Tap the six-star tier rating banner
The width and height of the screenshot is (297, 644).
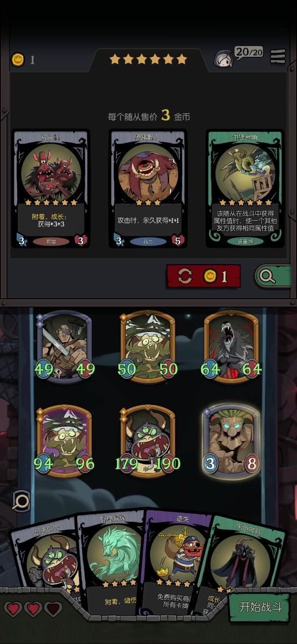pos(148,60)
